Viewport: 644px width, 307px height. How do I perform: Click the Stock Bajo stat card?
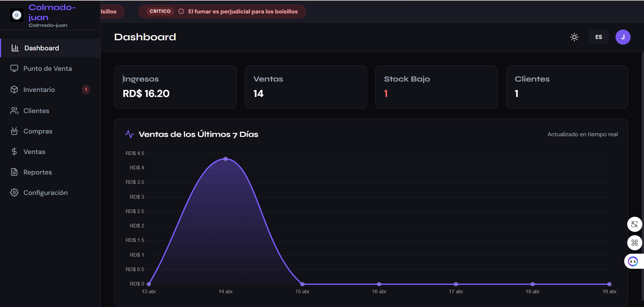point(436,87)
